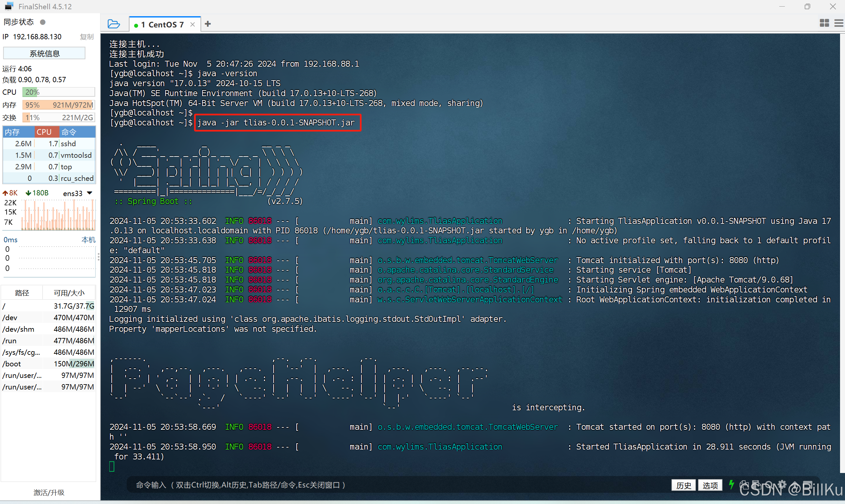Select the /dev/shm disk row
Viewport: 845px width, 504px height.
click(x=48, y=329)
